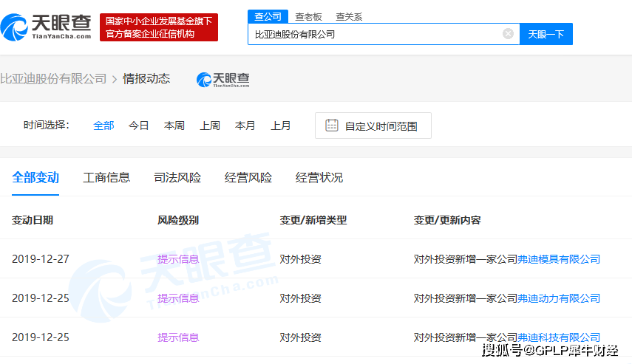
Task: Open the 弗迪动力有限公司 company link
Action: click(559, 298)
